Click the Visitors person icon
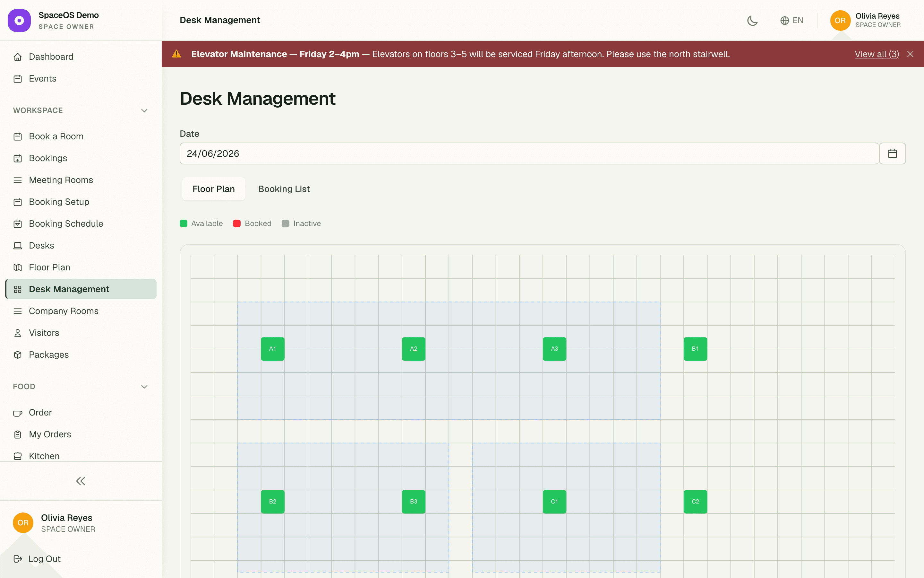The height and width of the screenshot is (578, 924). point(18,333)
